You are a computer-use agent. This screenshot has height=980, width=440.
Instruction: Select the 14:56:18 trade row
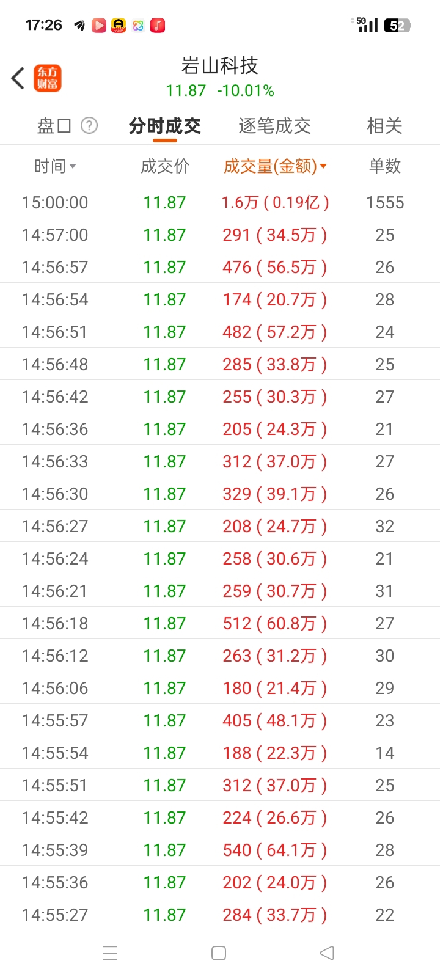pos(220,623)
